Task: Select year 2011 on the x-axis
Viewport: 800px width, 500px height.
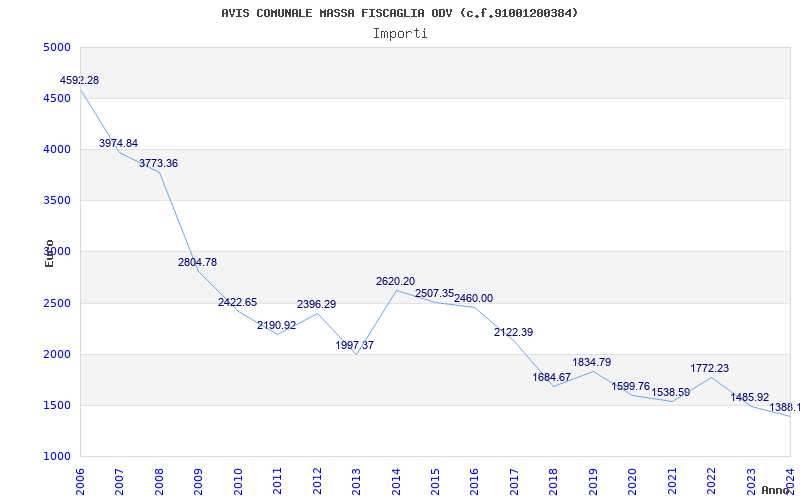Action: click(x=277, y=481)
